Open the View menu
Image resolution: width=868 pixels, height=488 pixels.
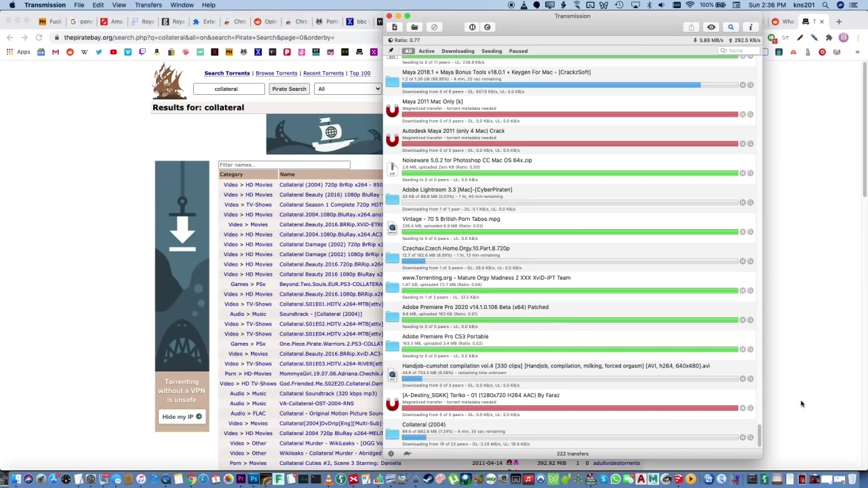pyautogui.click(x=119, y=5)
